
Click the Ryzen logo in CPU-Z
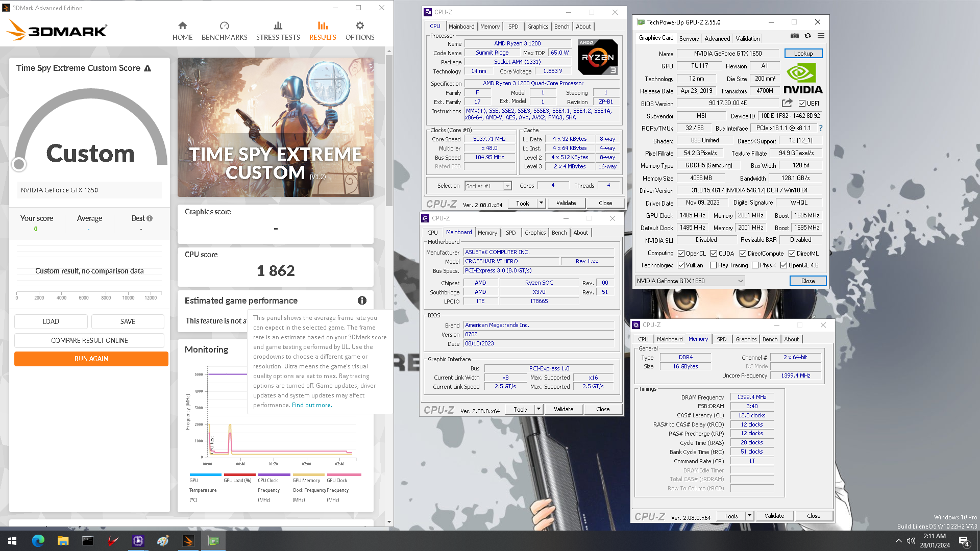point(598,57)
